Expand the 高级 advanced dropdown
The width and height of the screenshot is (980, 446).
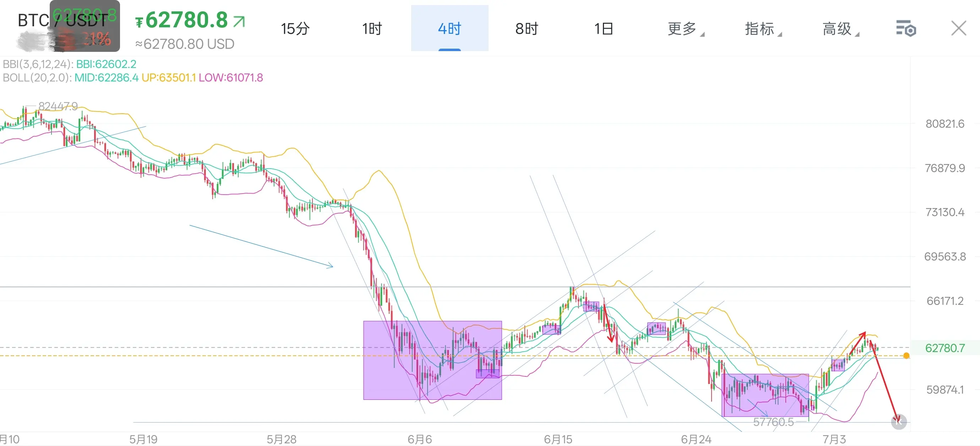pyautogui.click(x=840, y=28)
